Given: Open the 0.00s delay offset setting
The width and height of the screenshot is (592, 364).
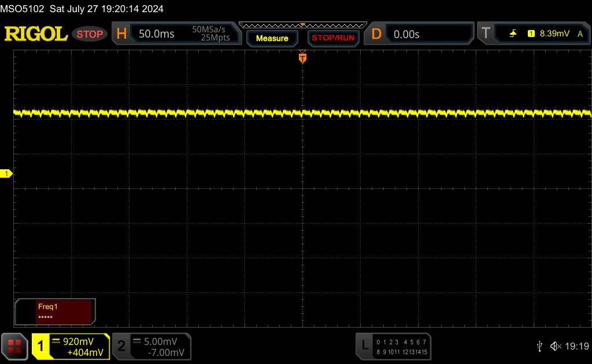Looking at the screenshot, I should click(x=406, y=34).
